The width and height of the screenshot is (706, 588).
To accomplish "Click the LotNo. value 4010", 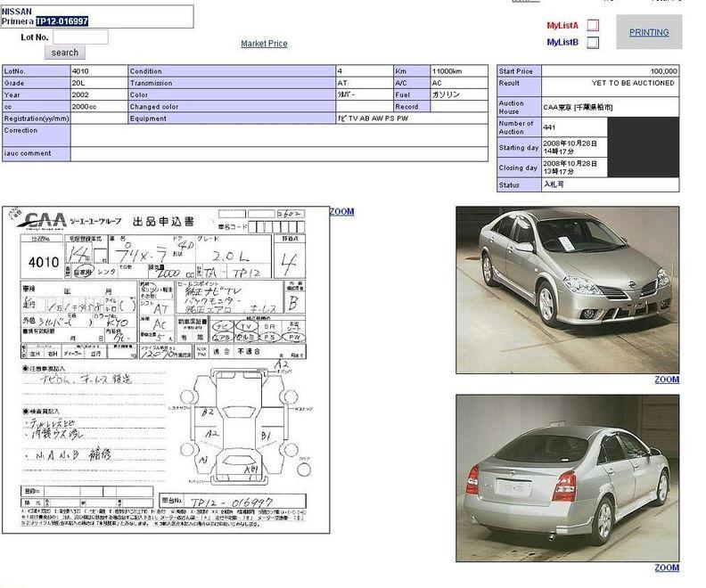I will 80,71.
